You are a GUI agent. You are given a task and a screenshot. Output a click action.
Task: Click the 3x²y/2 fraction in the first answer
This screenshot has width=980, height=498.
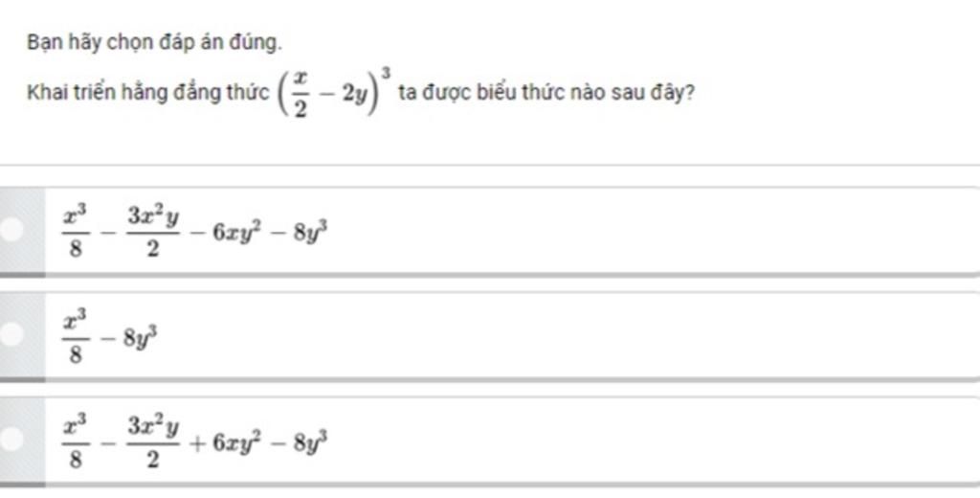click(x=153, y=232)
